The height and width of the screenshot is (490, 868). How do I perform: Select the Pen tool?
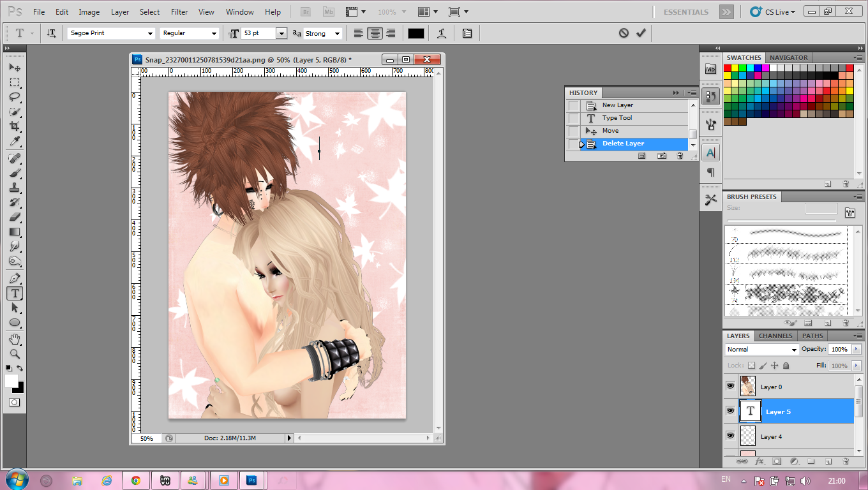point(15,278)
